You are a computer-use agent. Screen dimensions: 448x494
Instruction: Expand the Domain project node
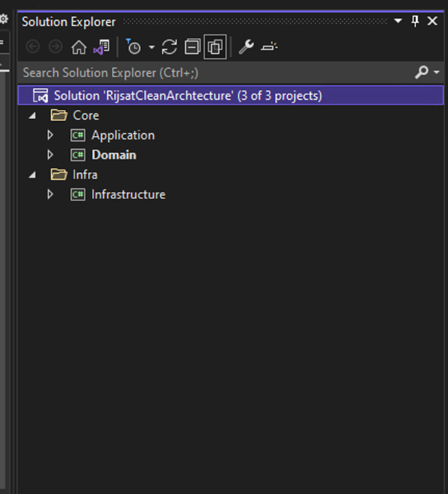pos(50,155)
